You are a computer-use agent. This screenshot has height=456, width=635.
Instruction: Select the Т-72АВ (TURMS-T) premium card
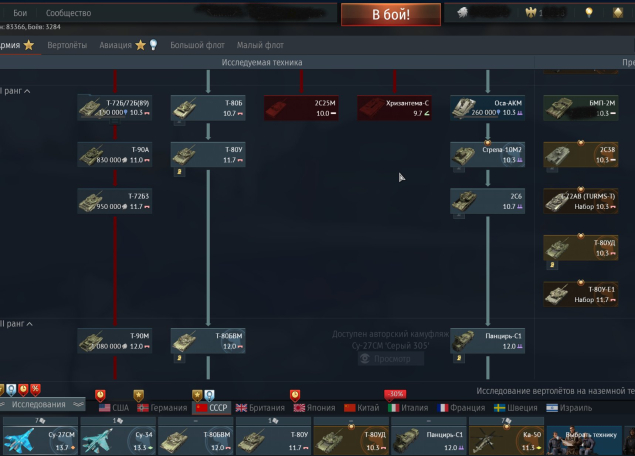coord(580,201)
